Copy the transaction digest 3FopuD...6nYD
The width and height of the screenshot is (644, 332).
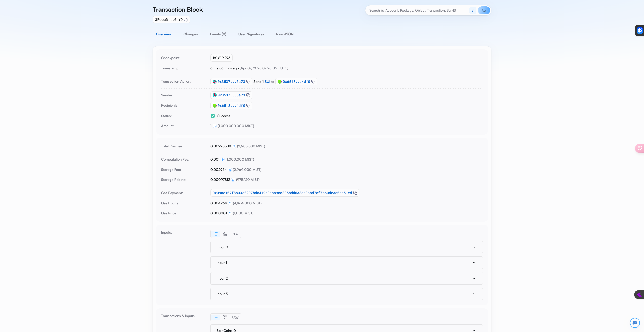coord(186,20)
